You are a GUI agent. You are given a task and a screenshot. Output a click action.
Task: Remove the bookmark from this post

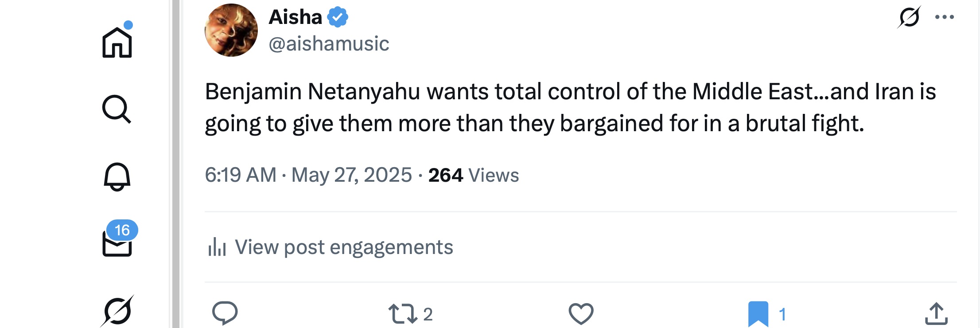pos(758,313)
